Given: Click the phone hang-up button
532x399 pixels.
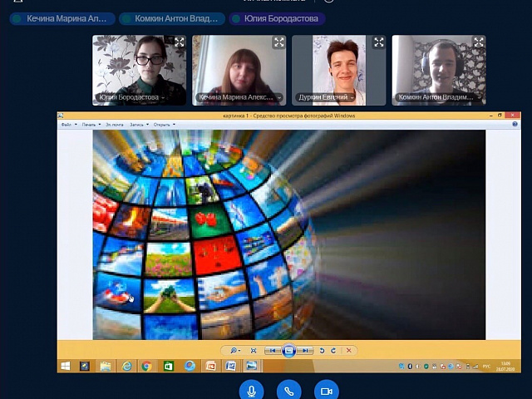Looking at the screenshot, I should pos(289,392).
